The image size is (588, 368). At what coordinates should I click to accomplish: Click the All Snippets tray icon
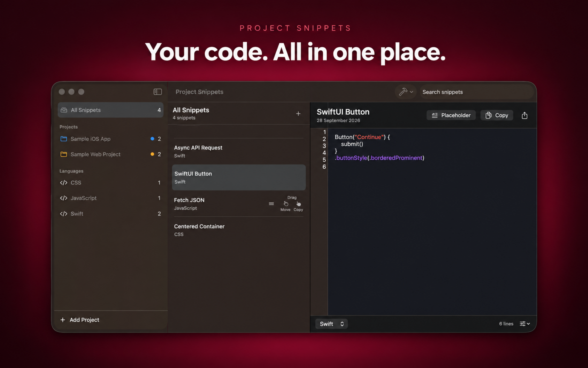click(64, 110)
